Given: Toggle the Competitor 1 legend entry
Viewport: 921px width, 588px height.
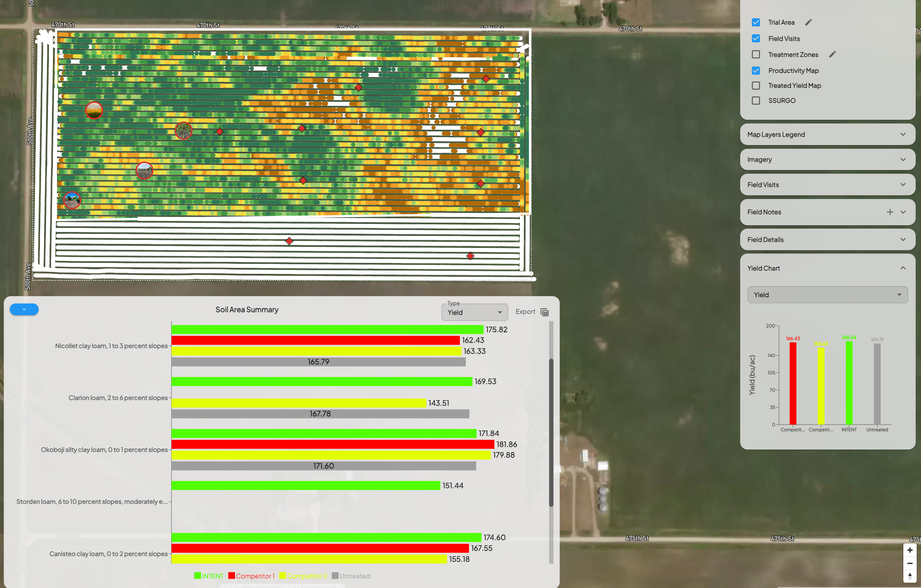Looking at the screenshot, I should point(251,576).
